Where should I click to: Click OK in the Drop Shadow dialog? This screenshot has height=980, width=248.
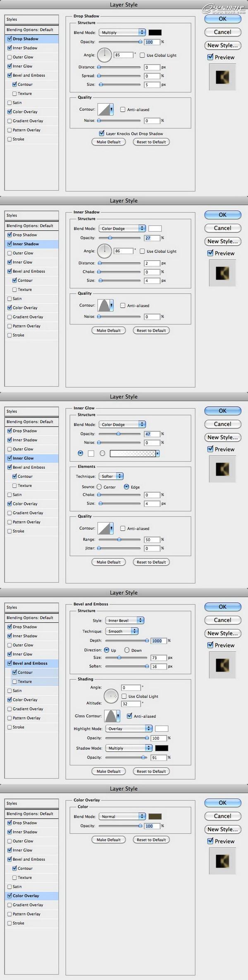click(222, 19)
